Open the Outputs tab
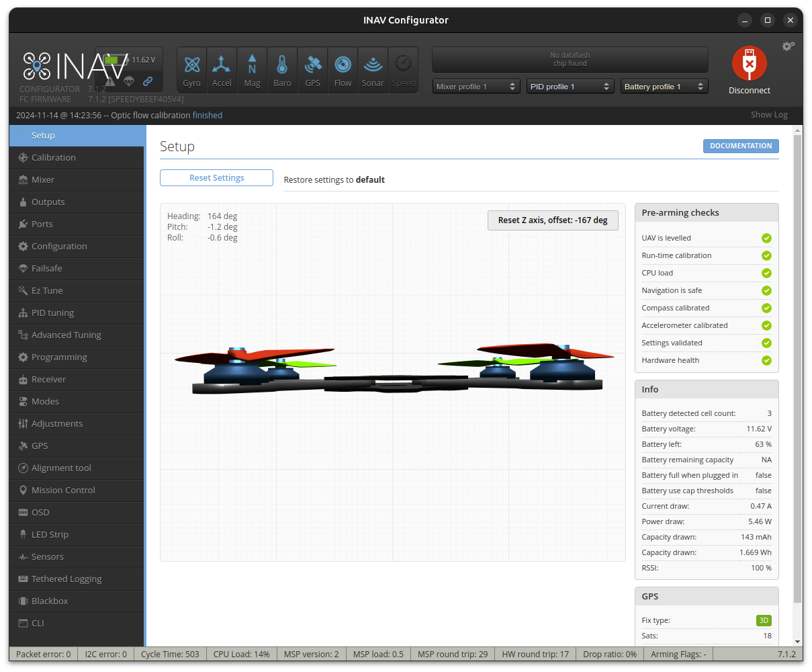Viewport: 812px width, 672px height. tap(77, 202)
